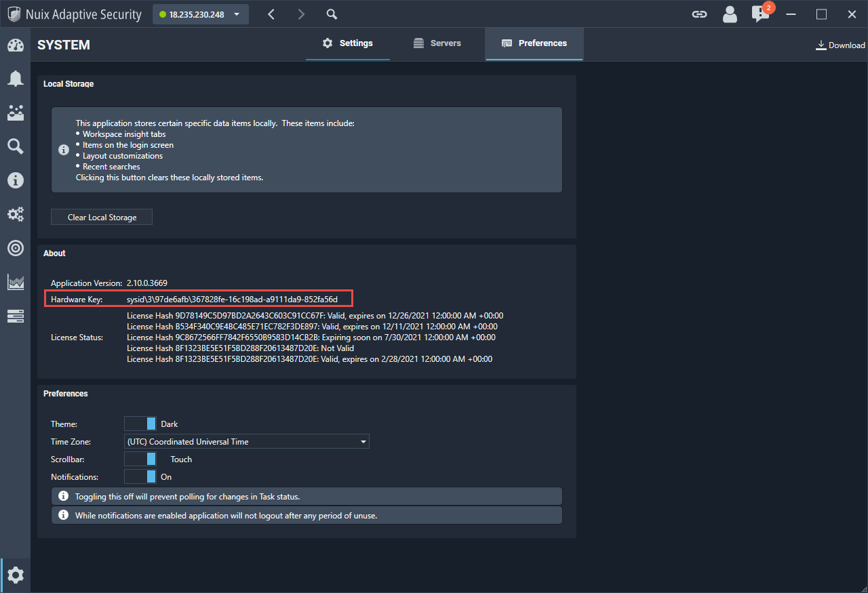Screen dimensions: 868x593
Task: Open the groups/people icon in sidebar
Action: coord(15,113)
